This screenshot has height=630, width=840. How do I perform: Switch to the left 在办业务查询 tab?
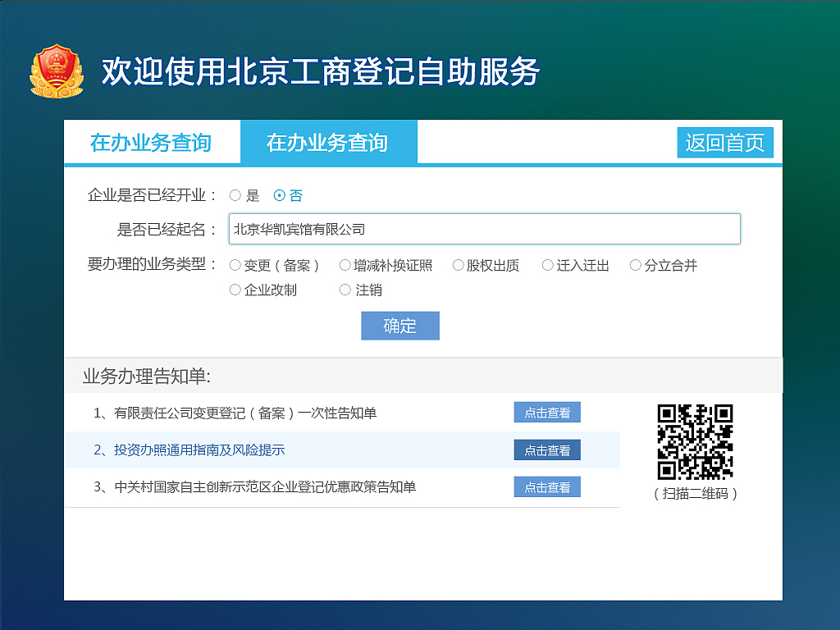pyautogui.click(x=151, y=141)
